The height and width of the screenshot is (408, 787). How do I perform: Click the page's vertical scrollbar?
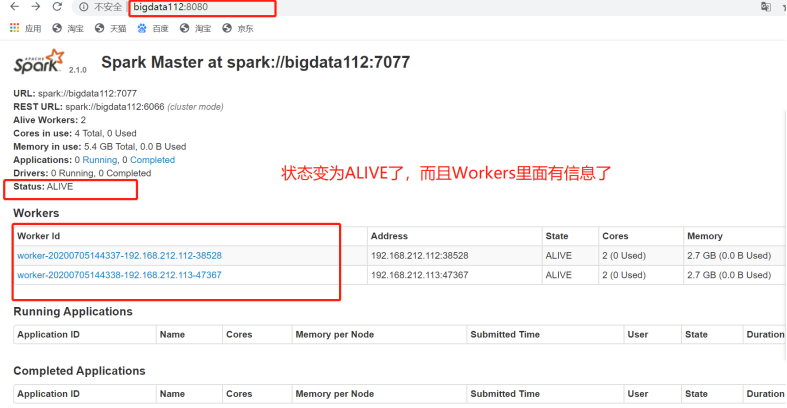click(784, 236)
